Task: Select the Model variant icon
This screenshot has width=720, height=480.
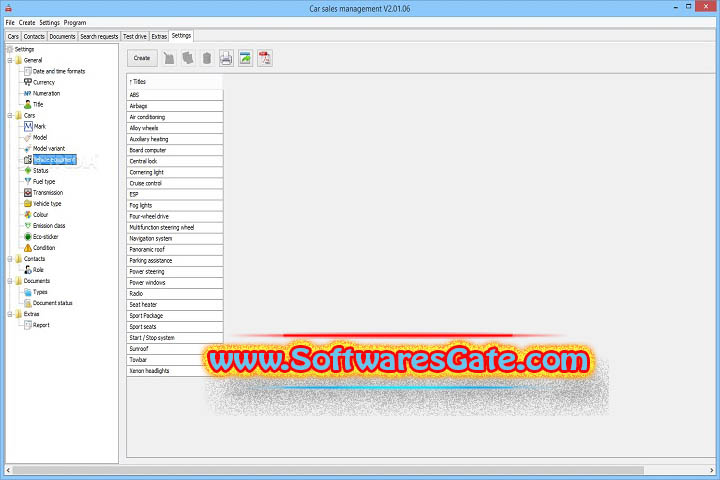Action: pos(28,148)
